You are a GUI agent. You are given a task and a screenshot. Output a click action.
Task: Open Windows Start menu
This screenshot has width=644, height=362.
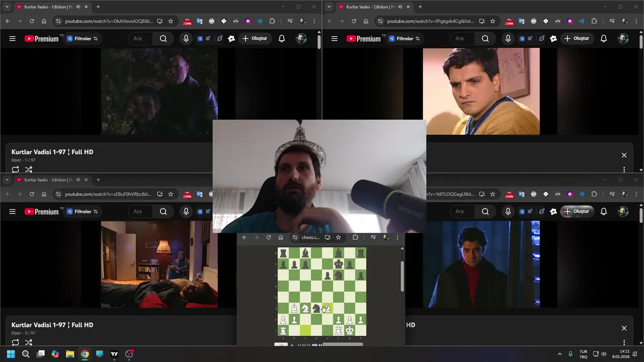pyautogui.click(x=11, y=354)
